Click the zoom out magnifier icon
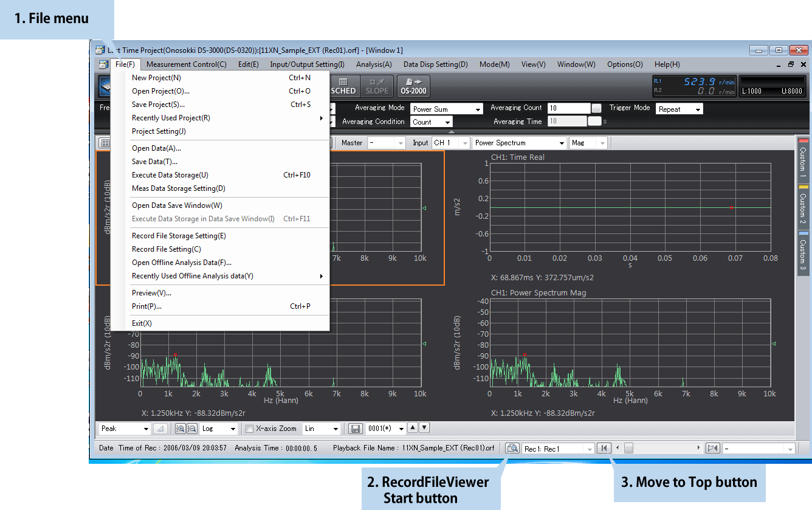Viewport: 812px width, 510px height. click(191, 429)
